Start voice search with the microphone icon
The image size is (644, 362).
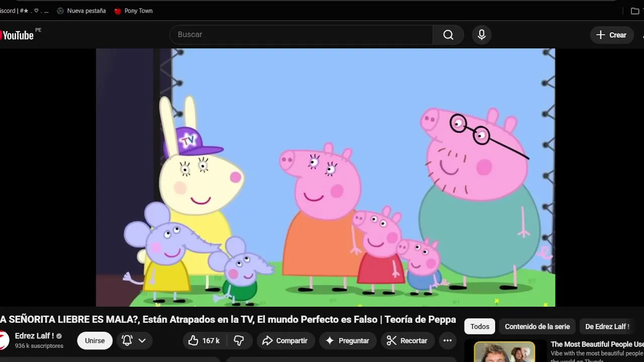[x=481, y=35]
